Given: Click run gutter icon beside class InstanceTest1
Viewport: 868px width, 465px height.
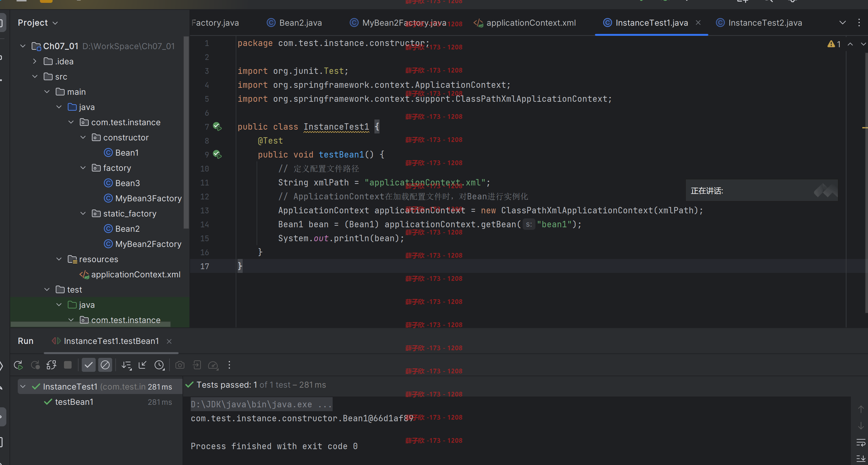Looking at the screenshot, I should pos(217,127).
